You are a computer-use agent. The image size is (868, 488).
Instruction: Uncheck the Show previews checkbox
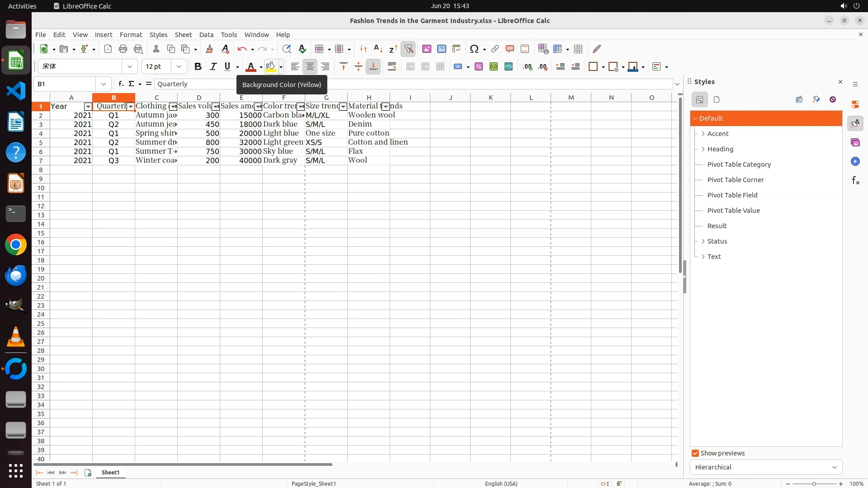[695, 453]
